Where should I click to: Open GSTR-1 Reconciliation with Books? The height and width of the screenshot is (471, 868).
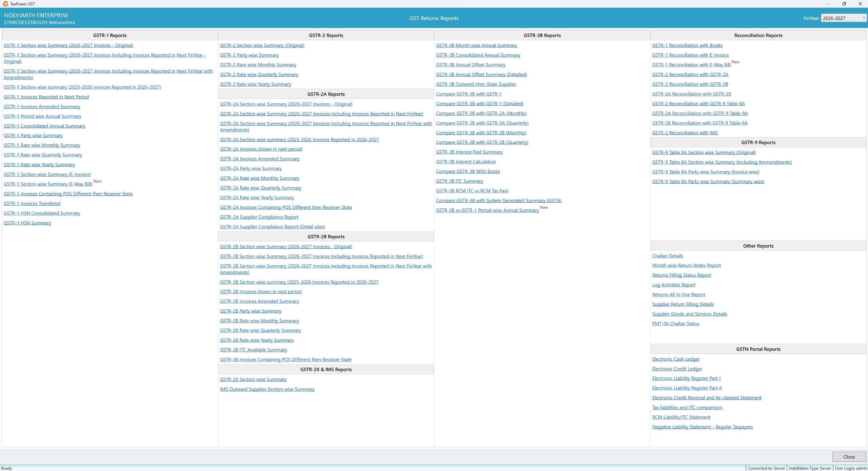[x=687, y=45]
